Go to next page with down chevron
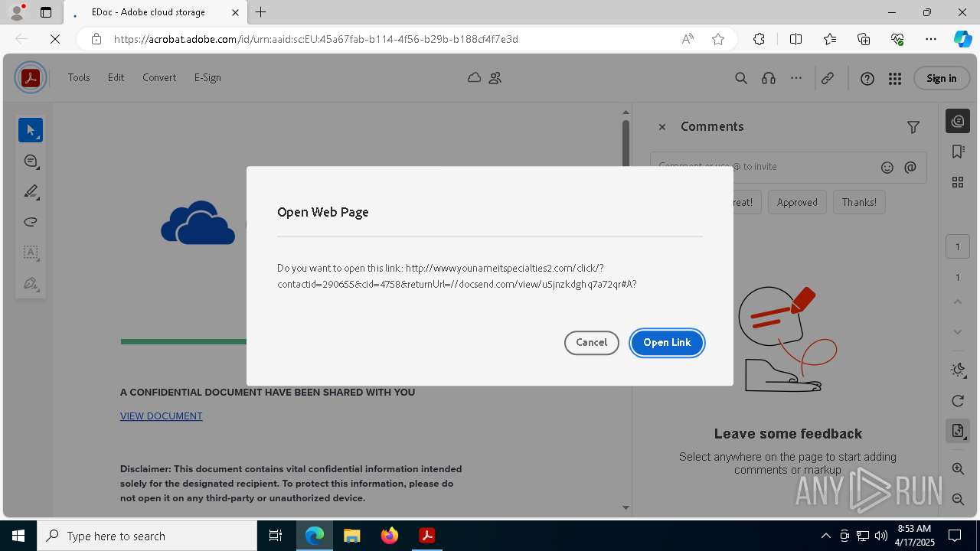Image resolution: width=980 pixels, height=551 pixels. tap(958, 331)
